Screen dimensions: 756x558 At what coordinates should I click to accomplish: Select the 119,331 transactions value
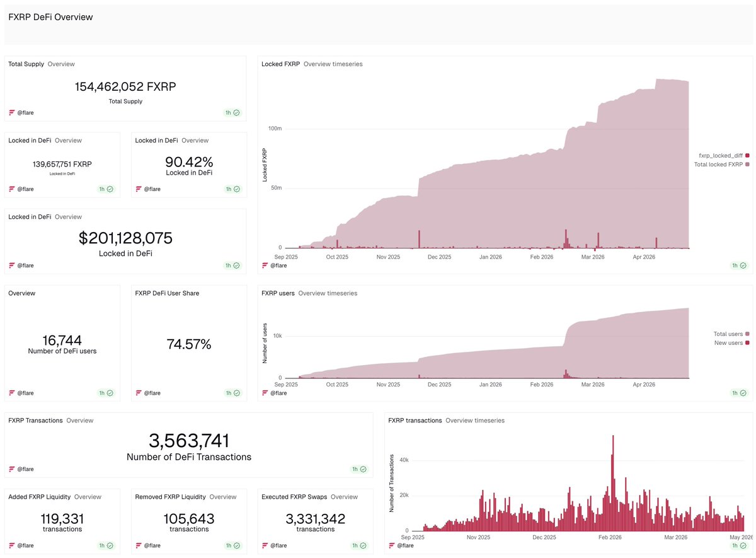click(x=62, y=519)
